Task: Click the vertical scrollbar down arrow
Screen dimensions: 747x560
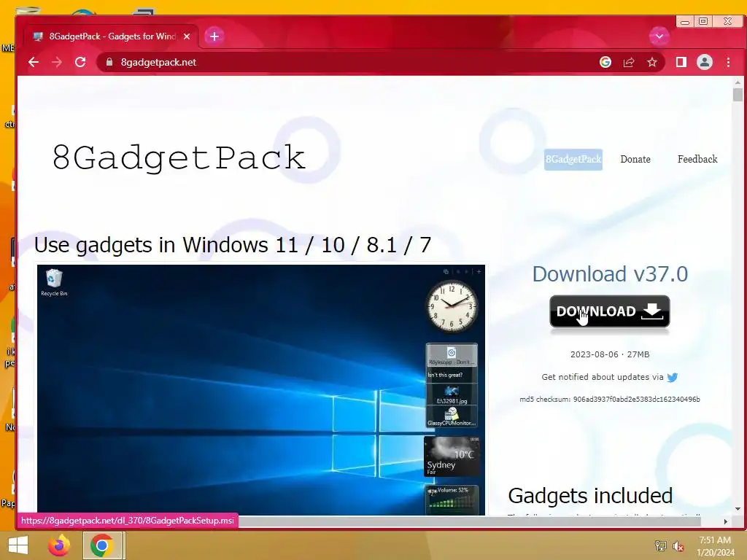Action: tap(738, 509)
